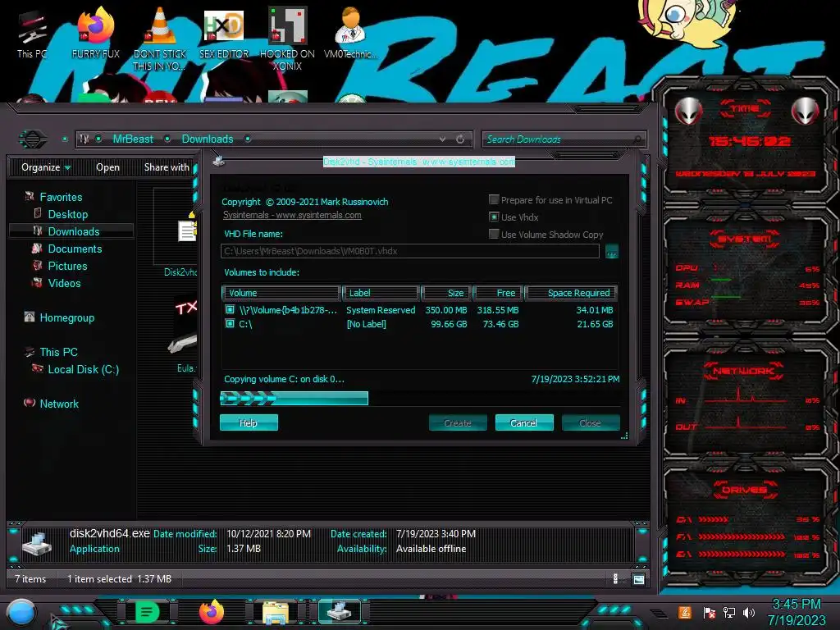
Task: Toggle Prepare for use in Virtual PC
Action: point(494,199)
